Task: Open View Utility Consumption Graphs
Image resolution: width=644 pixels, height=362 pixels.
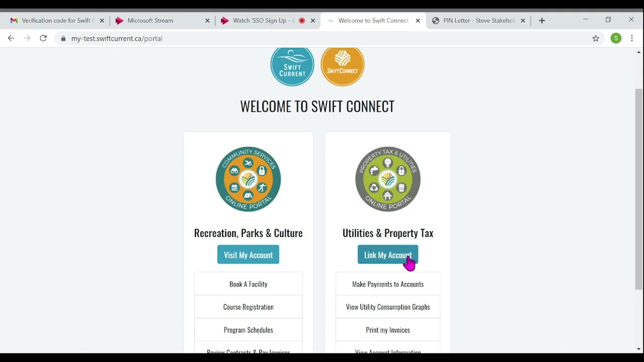Action: [388, 307]
